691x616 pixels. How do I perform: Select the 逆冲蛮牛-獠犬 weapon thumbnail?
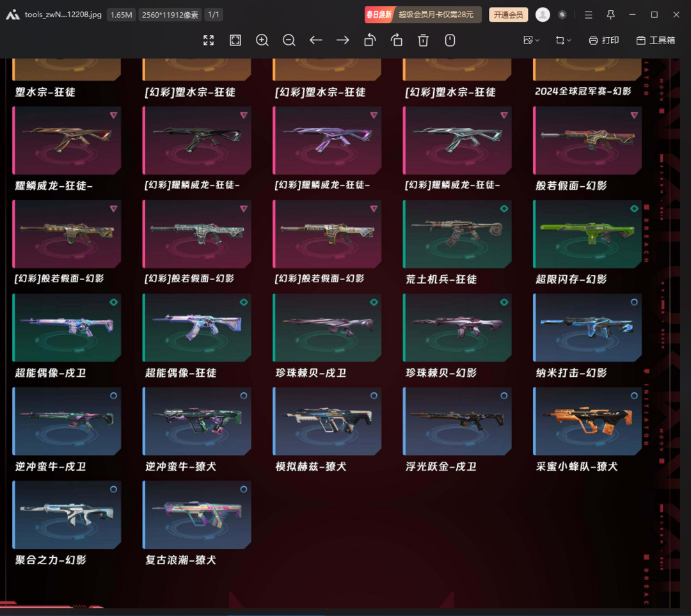[x=196, y=422]
